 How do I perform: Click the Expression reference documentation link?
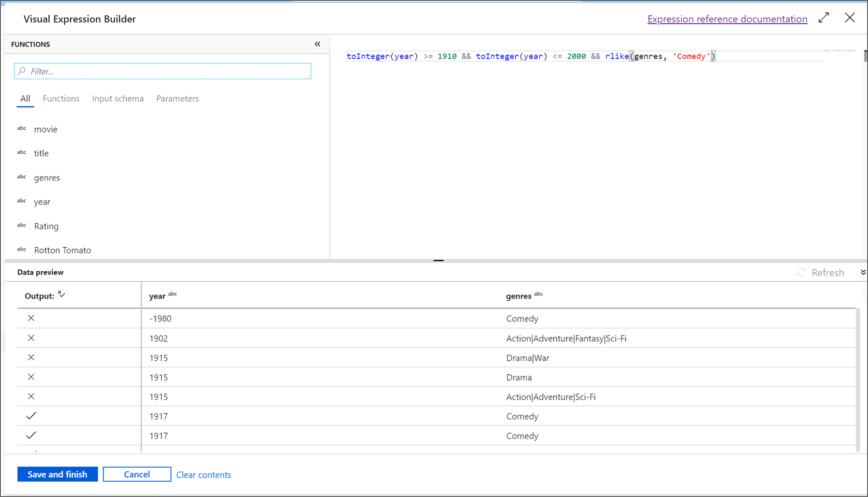pos(728,18)
